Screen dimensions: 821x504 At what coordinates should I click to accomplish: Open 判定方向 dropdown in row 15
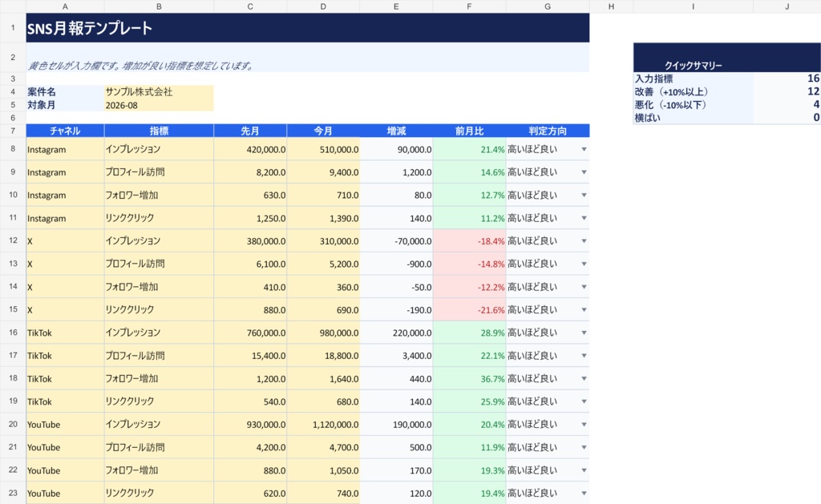584,310
